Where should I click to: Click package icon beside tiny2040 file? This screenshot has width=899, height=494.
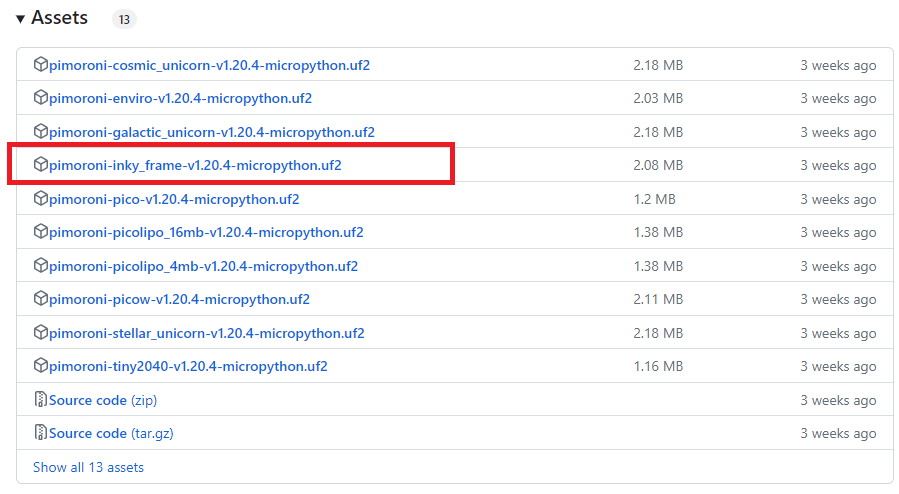(40, 366)
